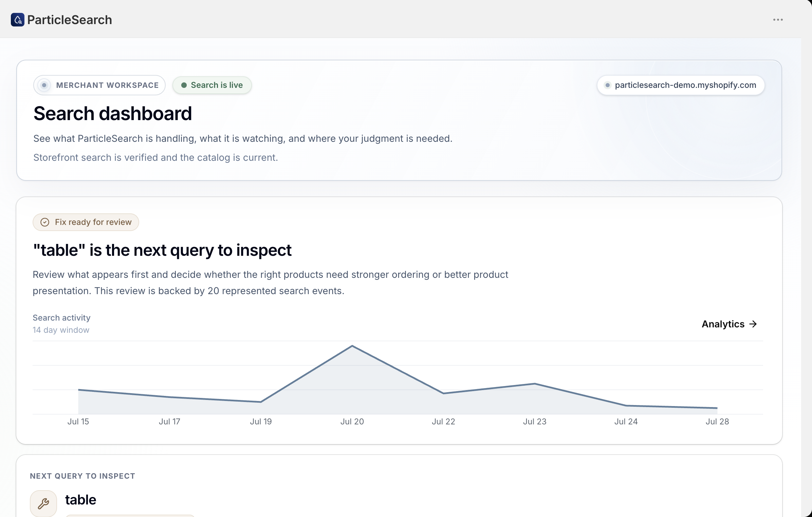Open the three-dot more options menu

778,20
